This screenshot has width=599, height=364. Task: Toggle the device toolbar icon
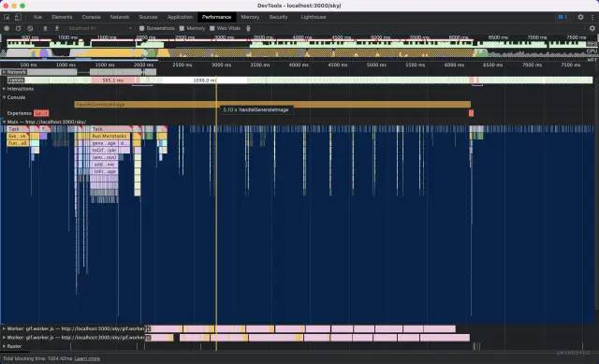pos(18,17)
